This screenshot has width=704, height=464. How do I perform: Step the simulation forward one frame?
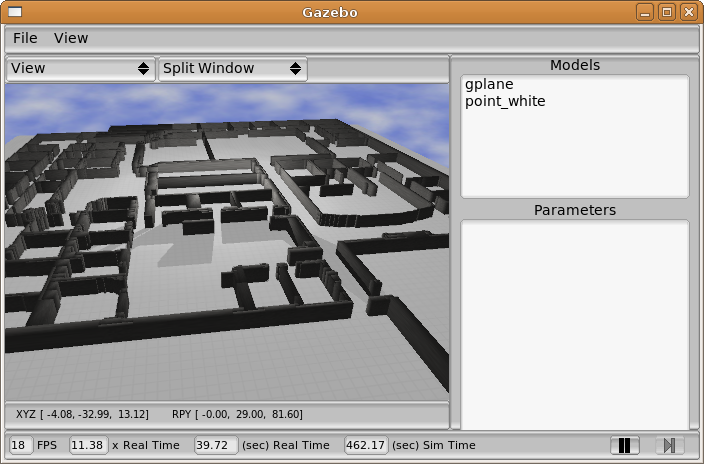pos(669,446)
